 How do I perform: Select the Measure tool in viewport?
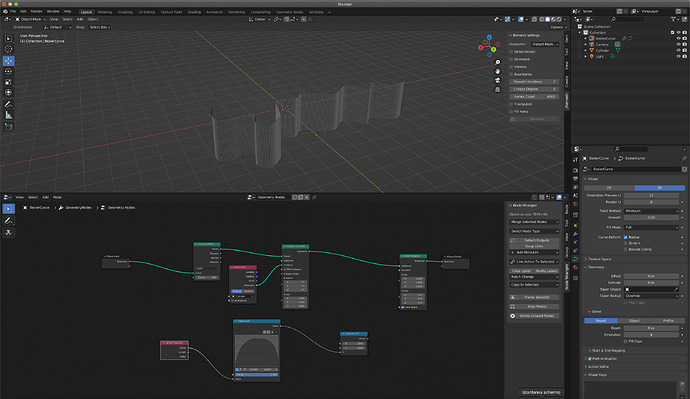coord(8,115)
